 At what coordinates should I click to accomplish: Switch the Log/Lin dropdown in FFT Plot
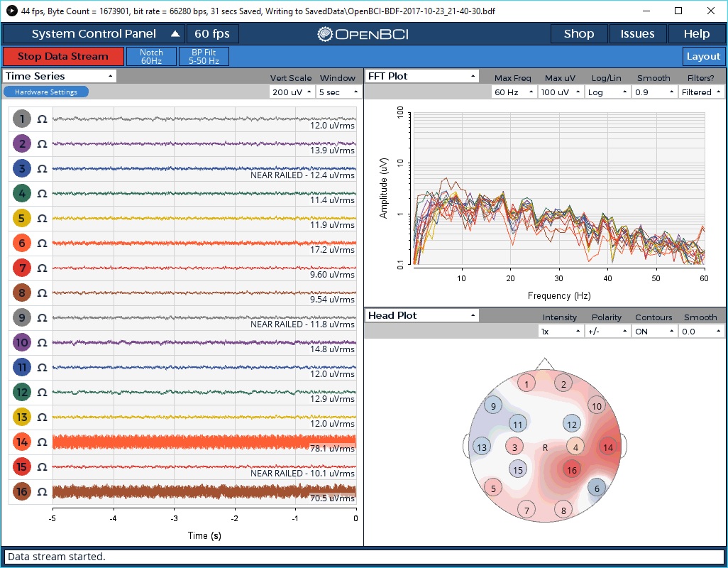(x=607, y=92)
